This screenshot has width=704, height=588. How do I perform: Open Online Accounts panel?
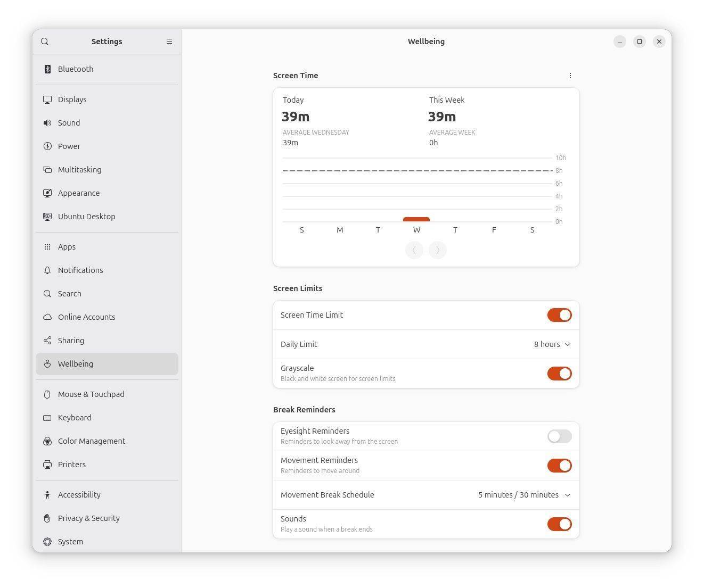(x=107, y=317)
